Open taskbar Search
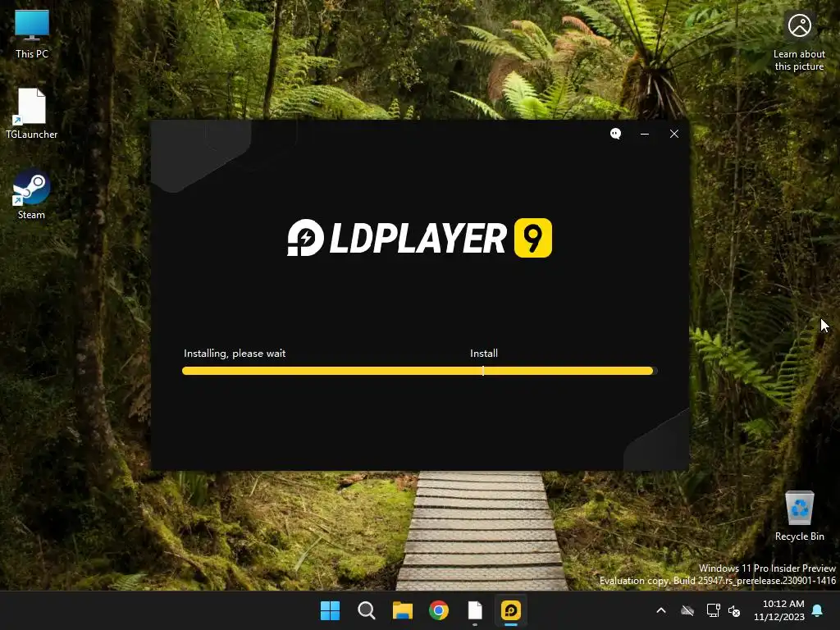Viewport: 840px width, 630px height. [x=367, y=610]
